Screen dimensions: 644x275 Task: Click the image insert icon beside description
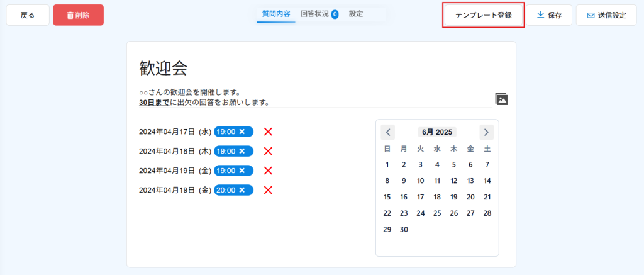coord(501,99)
